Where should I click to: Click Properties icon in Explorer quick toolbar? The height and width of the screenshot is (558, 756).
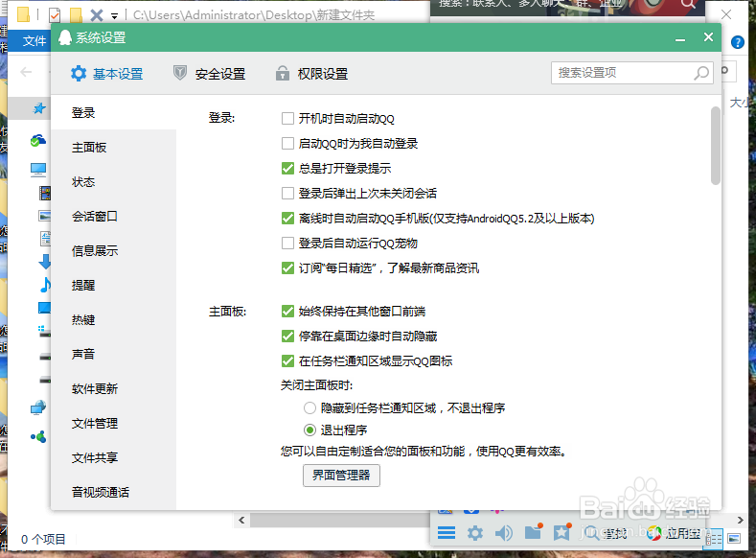click(x=55, y=15)
